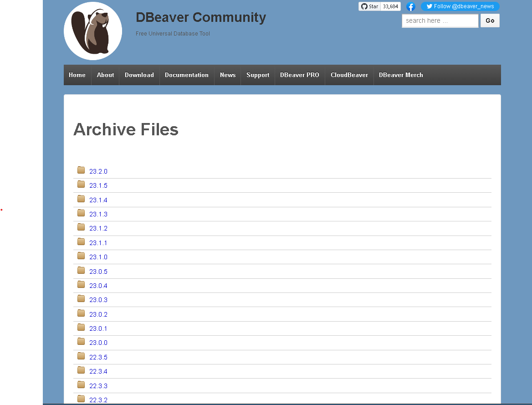532x405 pixels.
Task: Click the folder icon beside 23.0.1
Action: click(x=81, y=327)
